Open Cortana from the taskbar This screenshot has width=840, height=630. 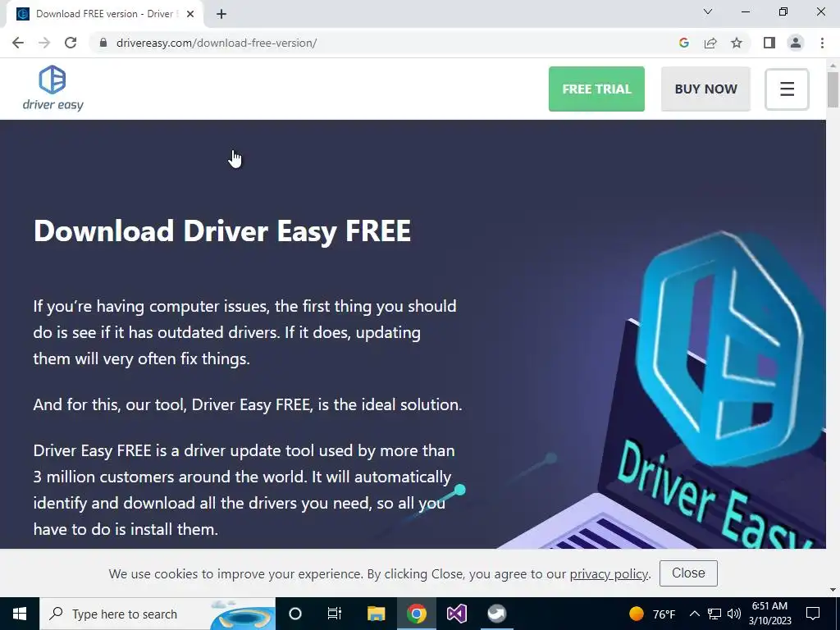294,614
